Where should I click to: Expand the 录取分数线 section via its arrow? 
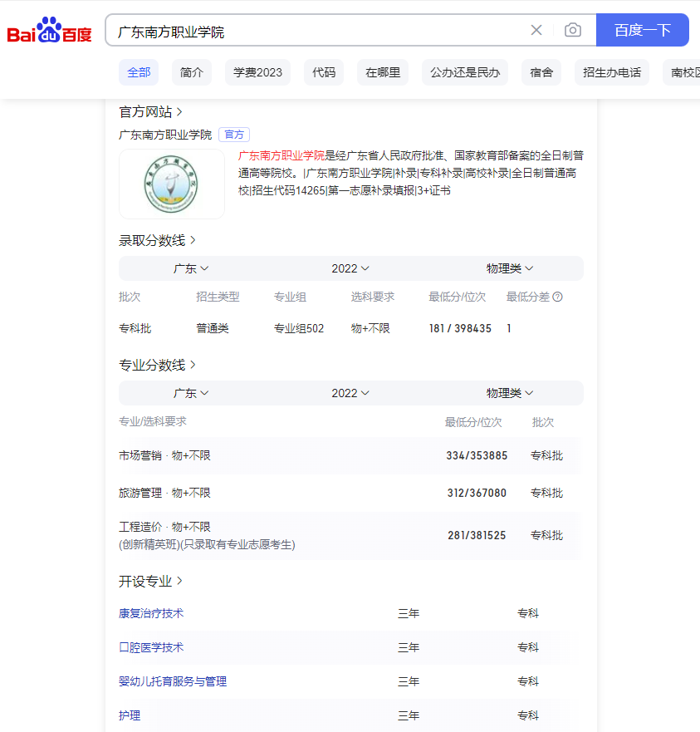(x=193, y=239)
